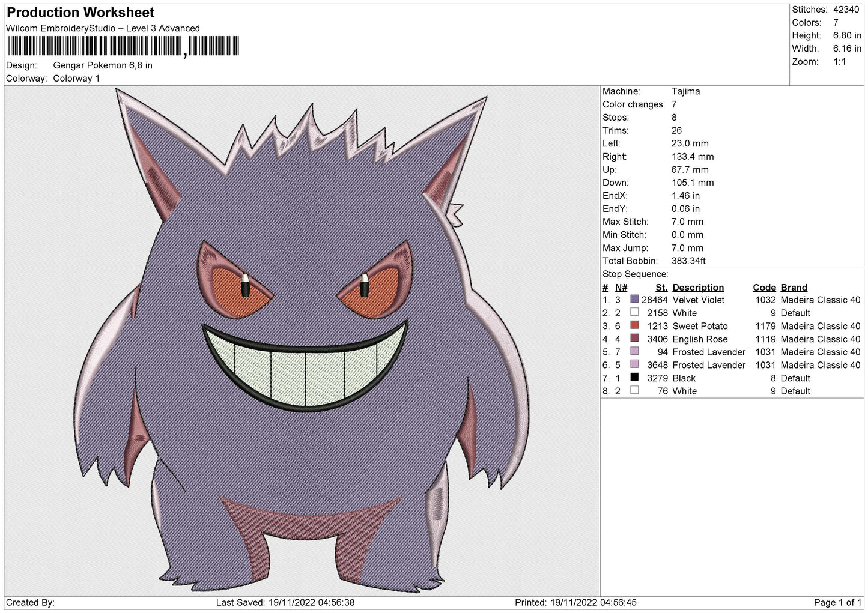Click the Description column header
The width and height of the screenshot is (868, 613).
tap(697, 288)
